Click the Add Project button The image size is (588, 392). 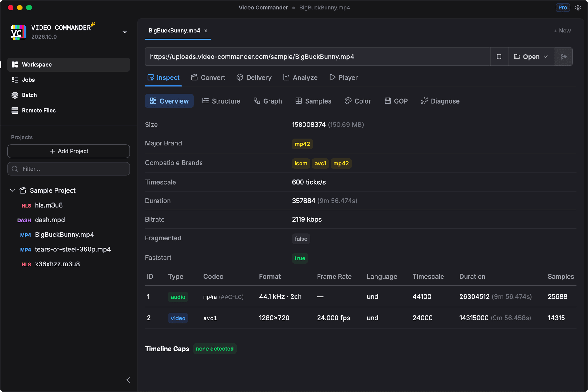(x=69, y=151)
